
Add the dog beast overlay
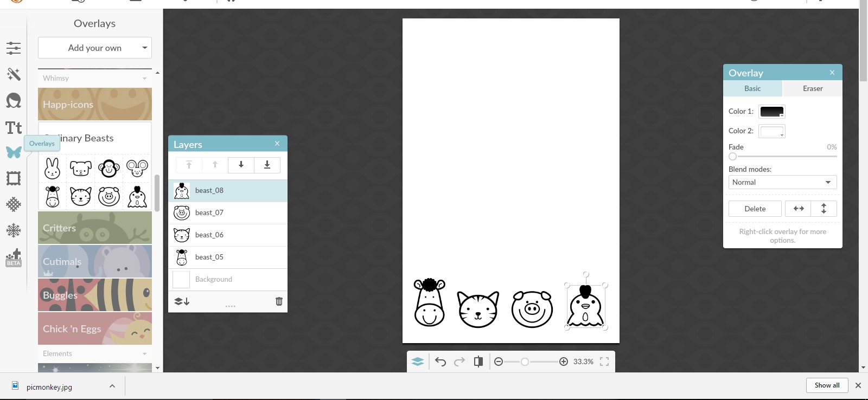81,168
